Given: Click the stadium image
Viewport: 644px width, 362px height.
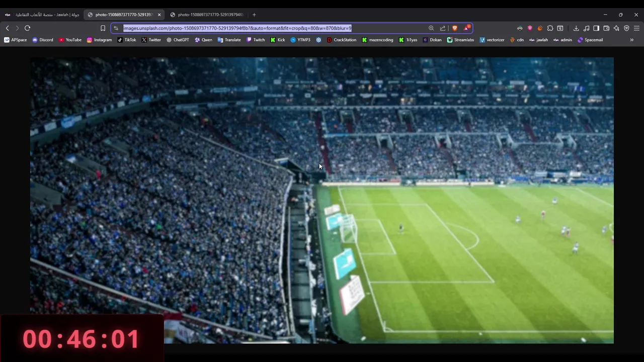Looking at the screenshot, I should tap(322, 200).
